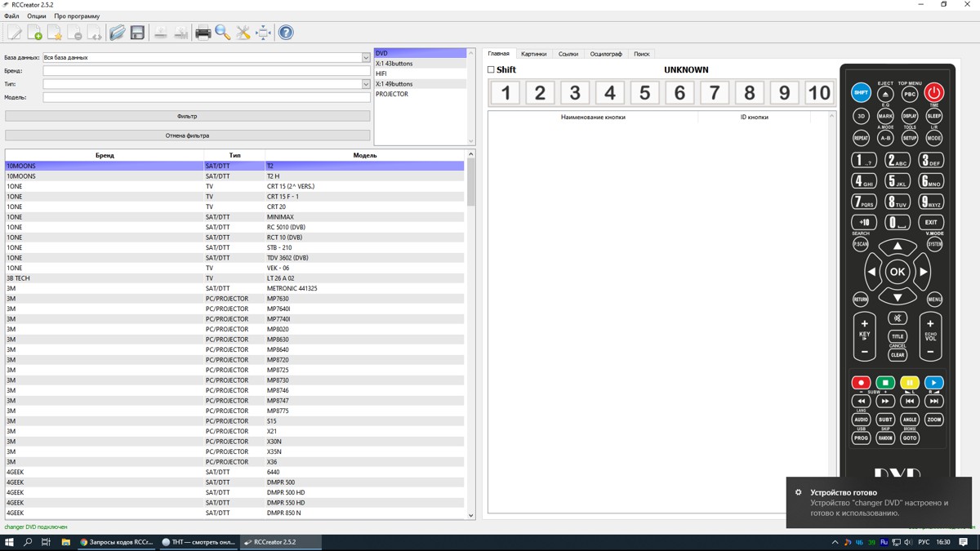
Task: Open the Тип dropdown list
Action: 365,84
